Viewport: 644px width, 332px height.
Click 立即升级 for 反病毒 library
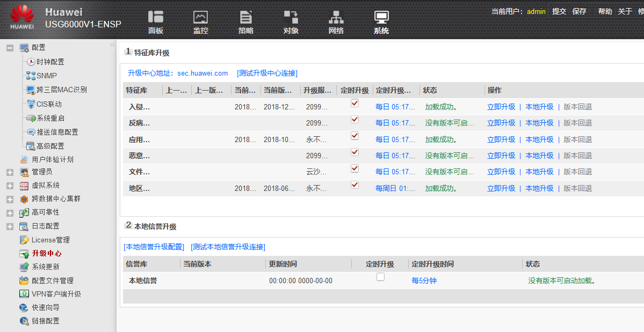coord(501,123)
